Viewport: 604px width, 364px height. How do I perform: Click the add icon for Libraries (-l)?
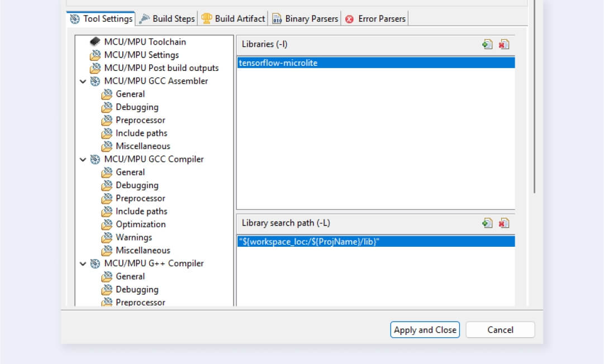point(487,45)
